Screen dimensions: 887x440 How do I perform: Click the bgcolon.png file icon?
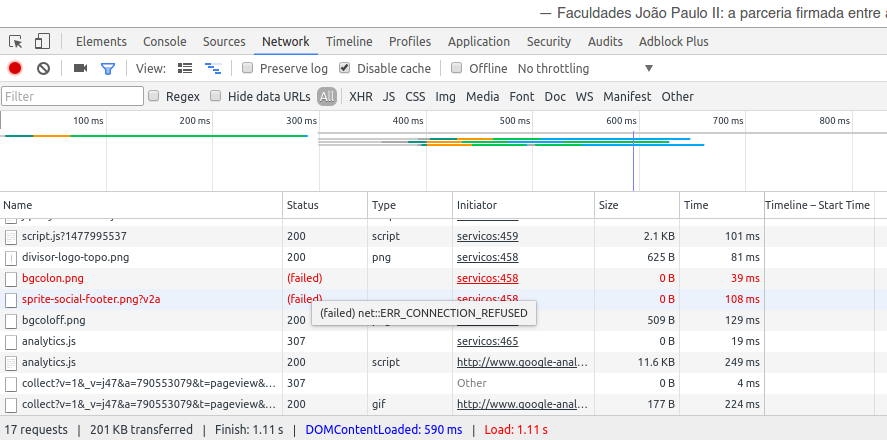pyautogui.click(x=11, y=278)
